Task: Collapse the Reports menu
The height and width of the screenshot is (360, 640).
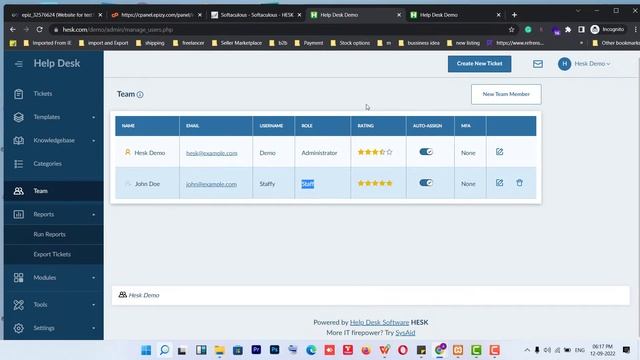Action: click(53, 214)
